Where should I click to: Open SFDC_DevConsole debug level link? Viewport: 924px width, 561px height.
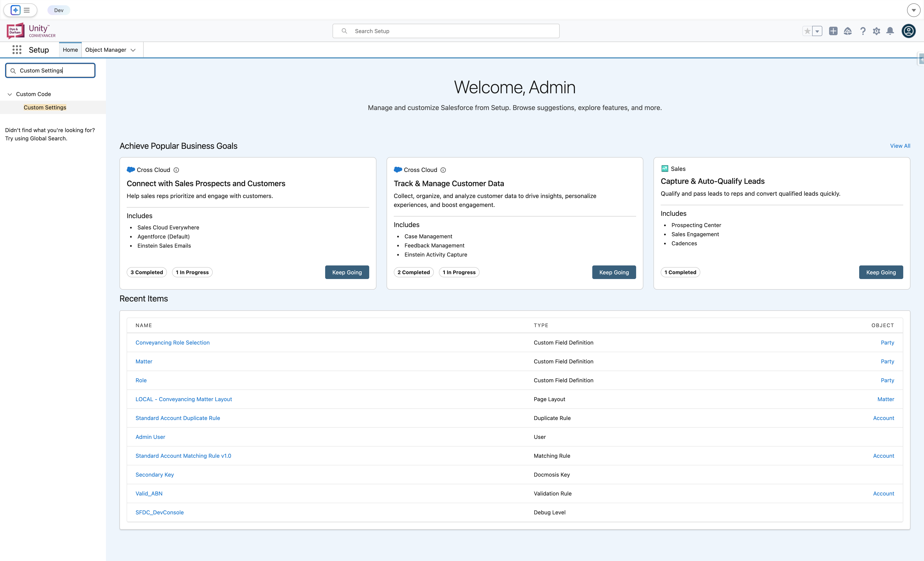160,512
